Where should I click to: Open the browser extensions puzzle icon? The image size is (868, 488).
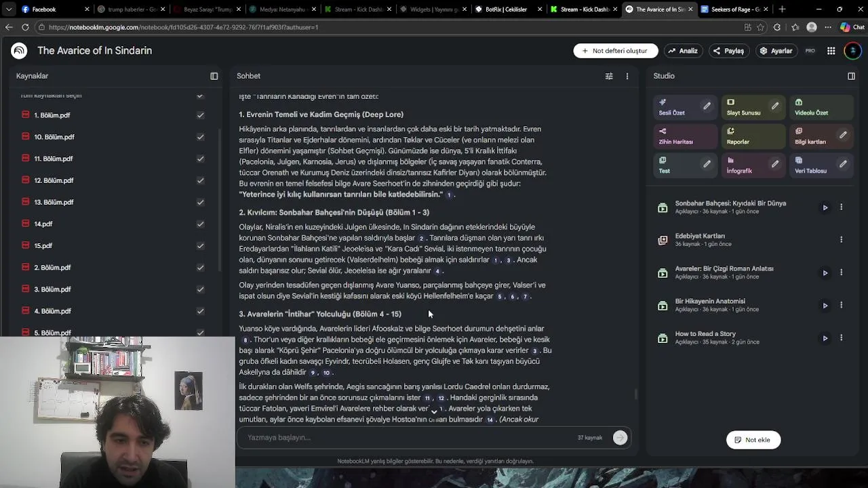tap(777, 27)
